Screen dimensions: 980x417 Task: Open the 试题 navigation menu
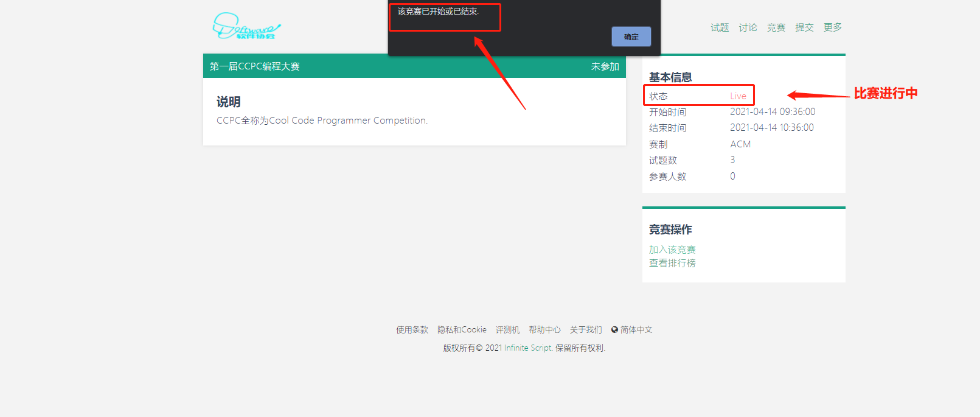click(x=720, y=27)
